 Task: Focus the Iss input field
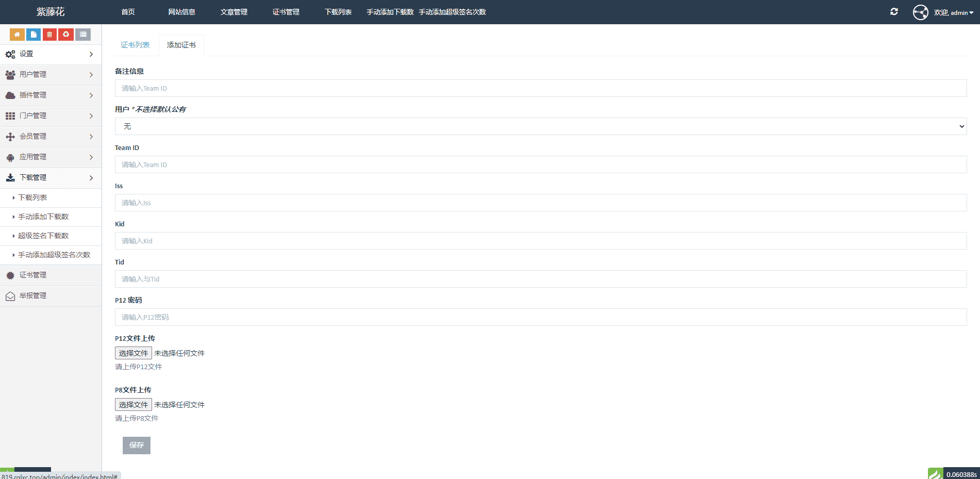point(541,203)
